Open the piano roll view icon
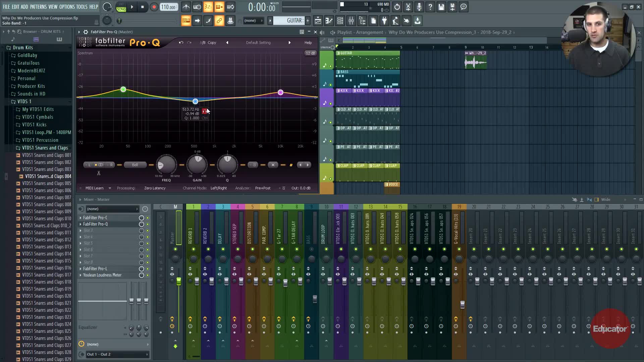Viewport: 644px width, 362px height. pyautogui.click(x=329, y=21)
